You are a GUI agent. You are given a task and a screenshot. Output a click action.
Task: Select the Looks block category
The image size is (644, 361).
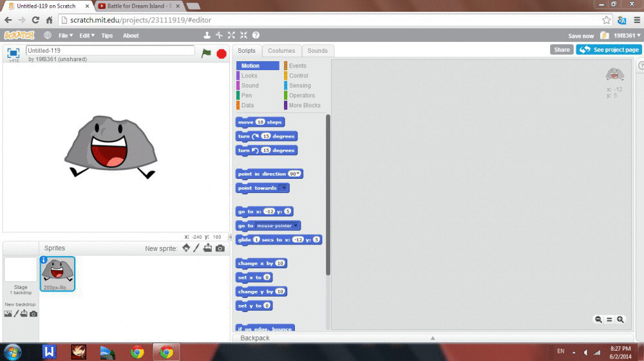click(x=249, y=76)
